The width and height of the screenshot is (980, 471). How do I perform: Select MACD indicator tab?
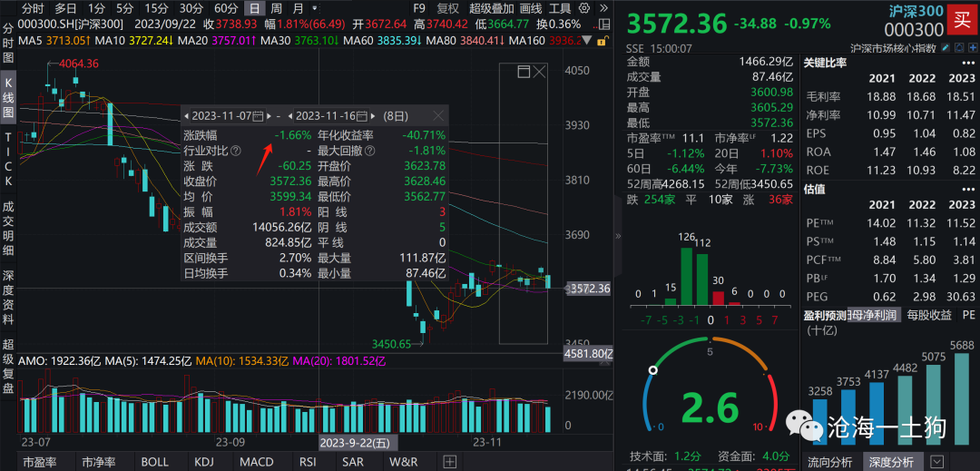(257, 462)
